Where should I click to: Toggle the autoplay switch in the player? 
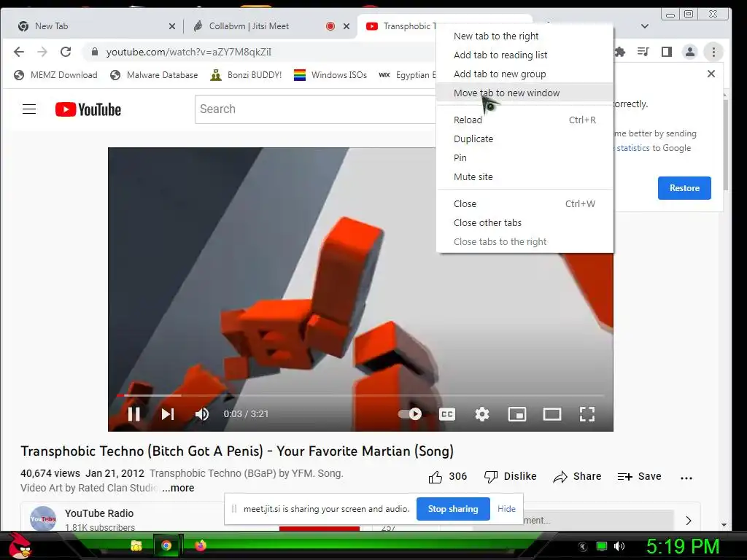pos(410,414)
